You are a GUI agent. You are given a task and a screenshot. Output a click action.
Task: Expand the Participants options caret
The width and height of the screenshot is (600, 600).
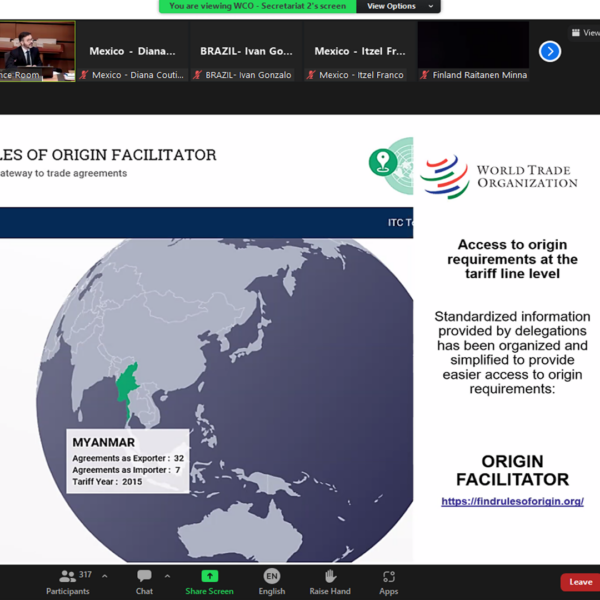[x=105, y=576]
